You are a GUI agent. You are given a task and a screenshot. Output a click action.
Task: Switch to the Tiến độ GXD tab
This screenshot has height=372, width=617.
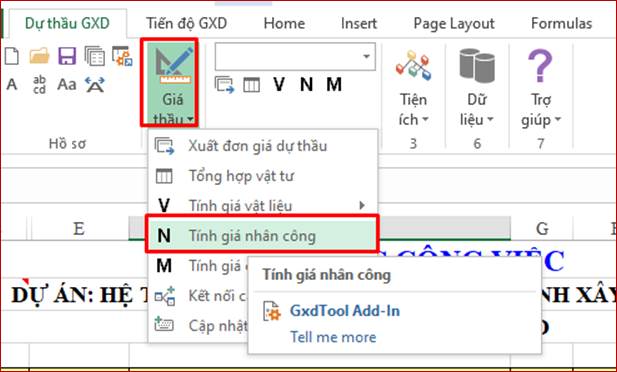(x=187, y=23)
